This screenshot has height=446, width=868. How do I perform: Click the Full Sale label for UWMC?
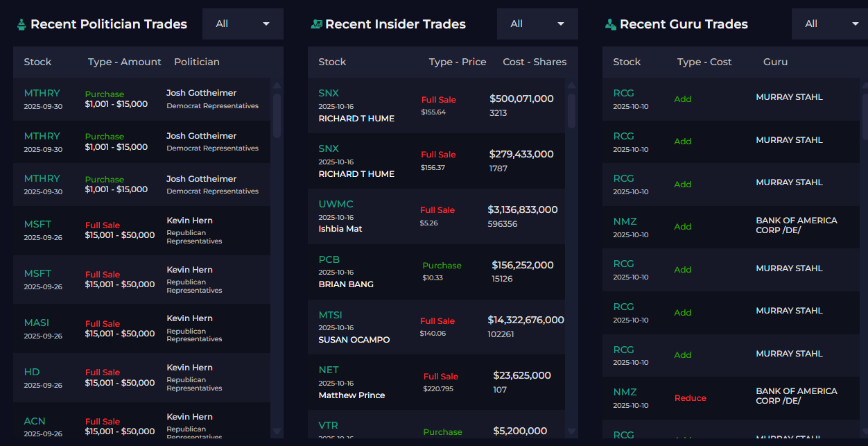437,210
